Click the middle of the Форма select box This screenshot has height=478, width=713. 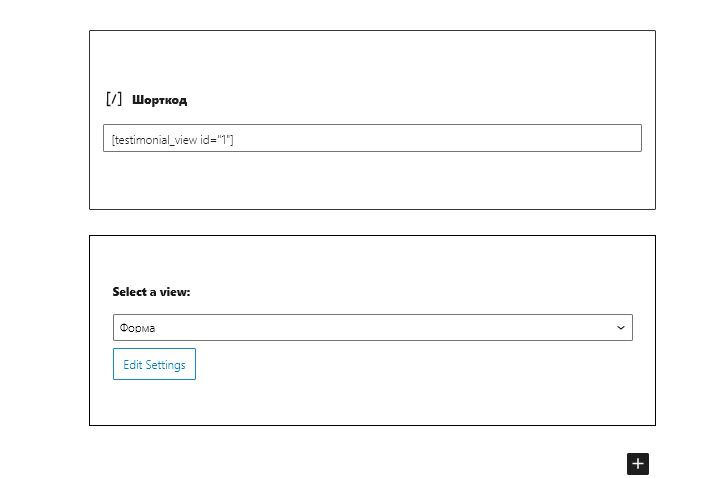coord(372,327)
